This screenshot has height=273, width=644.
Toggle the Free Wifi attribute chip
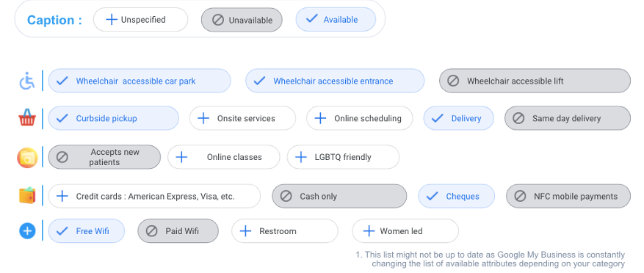point(86,231)
